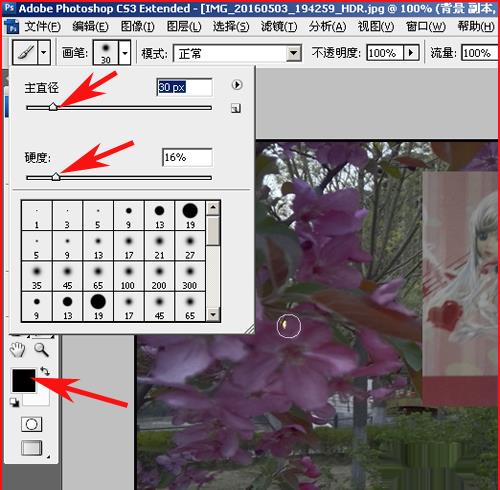
Task: Select the hard round 9 brush in first row
Action: 129,216
